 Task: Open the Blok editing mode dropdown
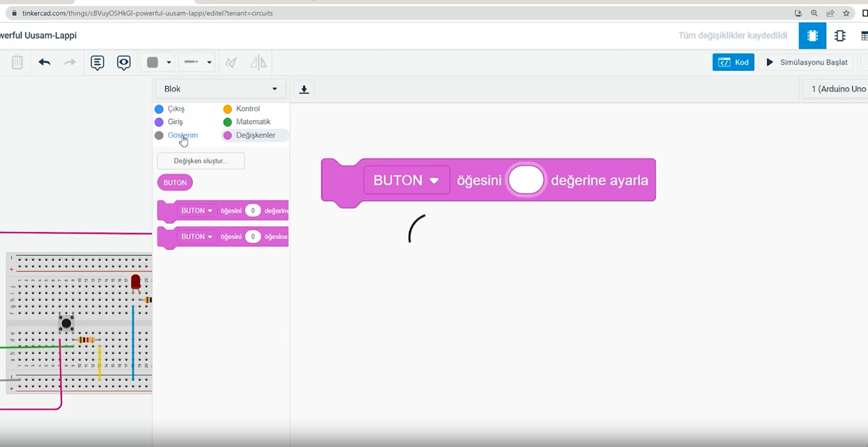[221, 89]
